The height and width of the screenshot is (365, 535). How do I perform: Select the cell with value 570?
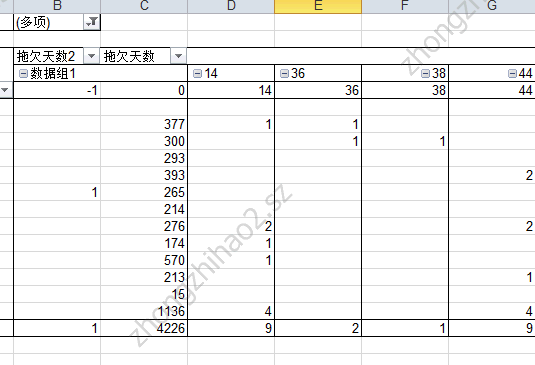click(144, 260)
